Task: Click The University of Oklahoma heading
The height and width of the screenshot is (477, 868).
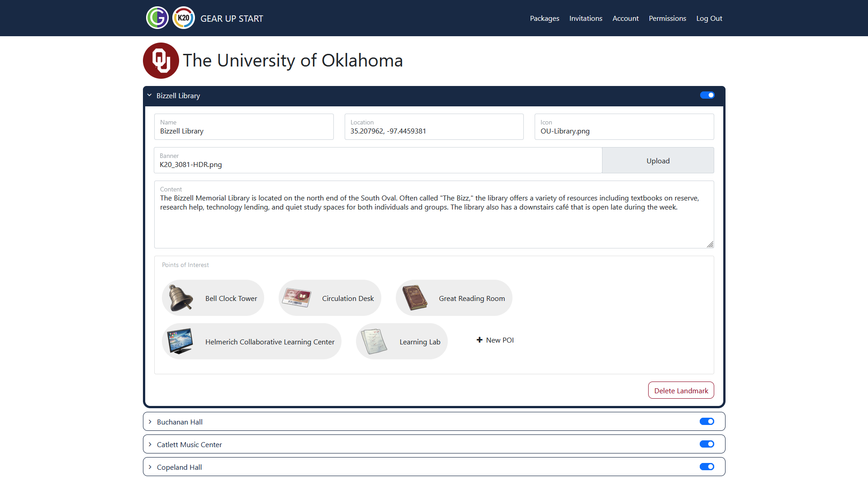Action: tap(293, 60)
